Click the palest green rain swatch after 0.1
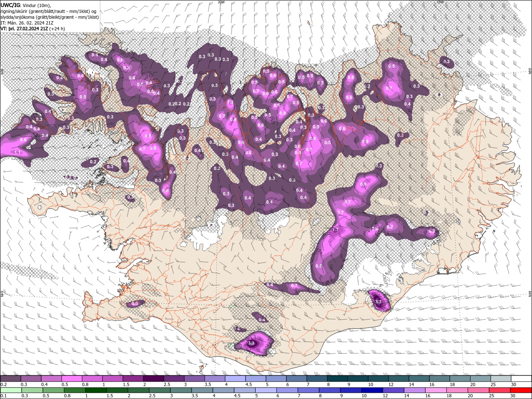This screenshot has height=399, width=532. [11, 390]
